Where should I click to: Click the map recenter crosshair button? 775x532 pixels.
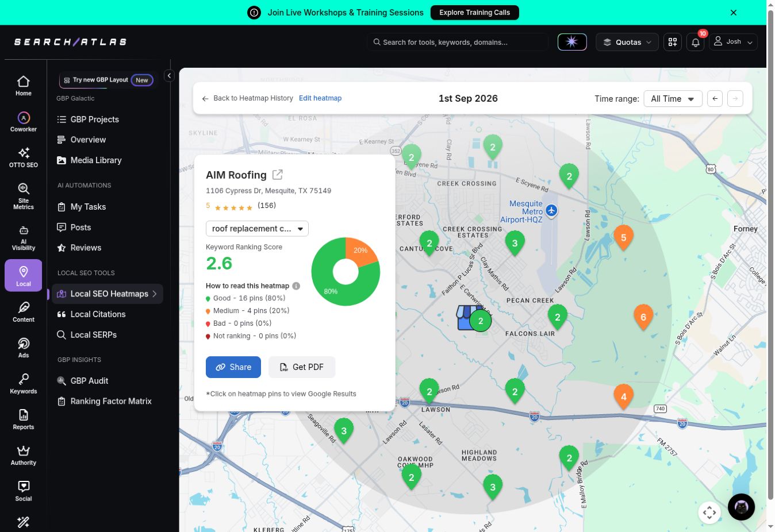click(x=709, y=512)
